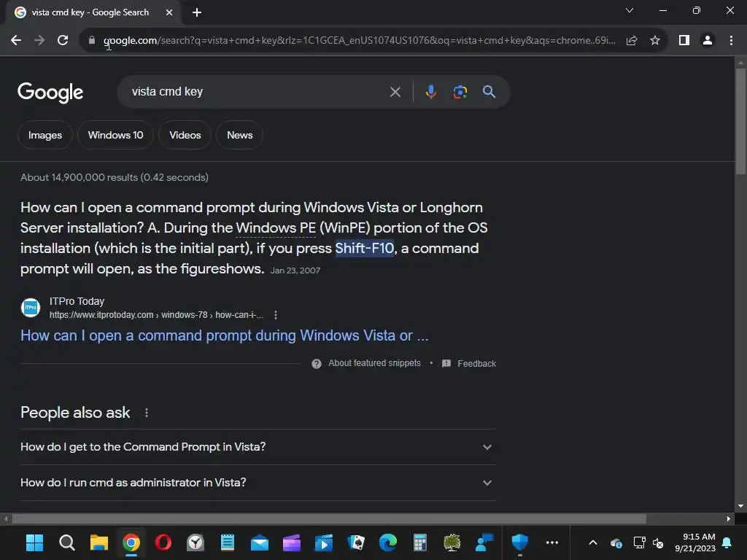This screenshot has height=560, width=747.
Task: Reload the Google search page
Action: pyautogui.click(x=63, y=41)
